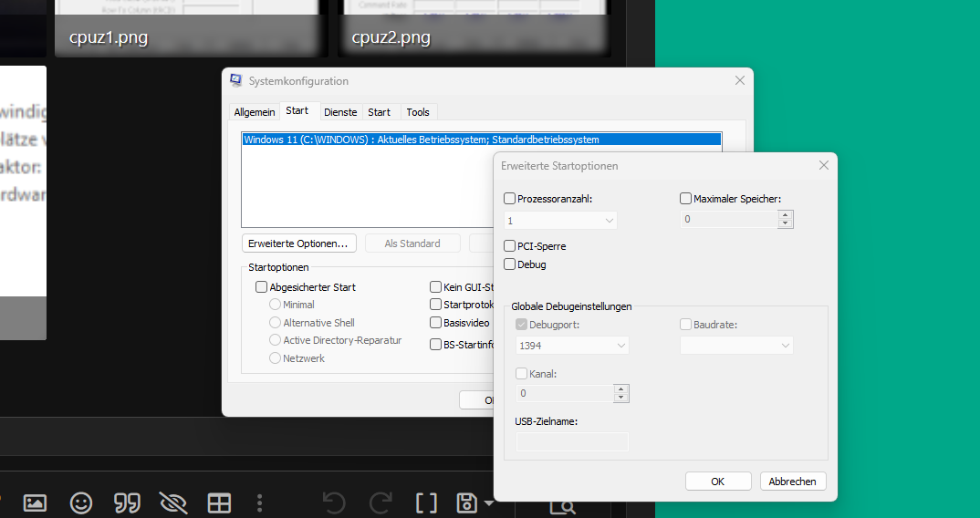Open the emoji smiley picker
The image size is (980, 518).
click(81, 503)
